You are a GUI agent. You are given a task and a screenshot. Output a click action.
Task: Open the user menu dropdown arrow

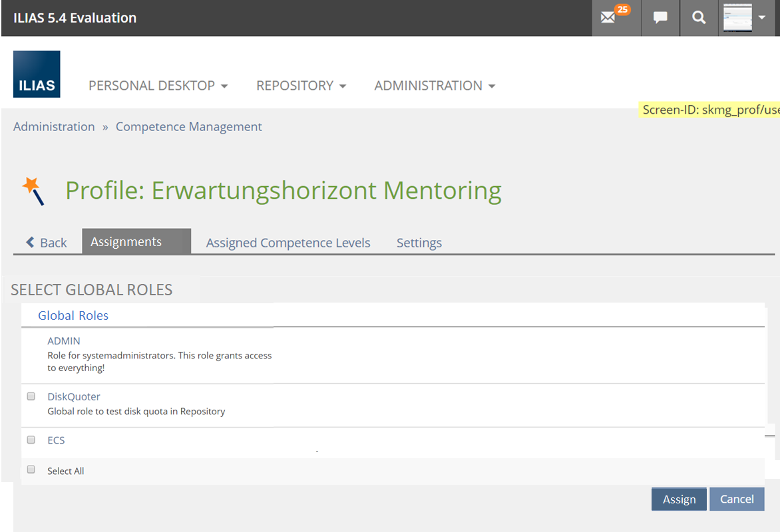(762, 18)
